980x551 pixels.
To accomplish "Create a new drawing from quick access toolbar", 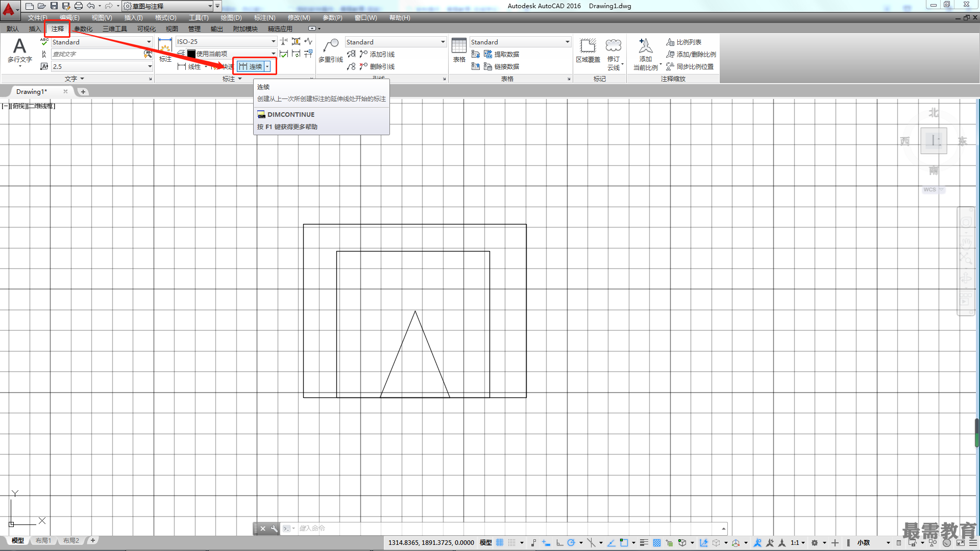I will (30, 6).
